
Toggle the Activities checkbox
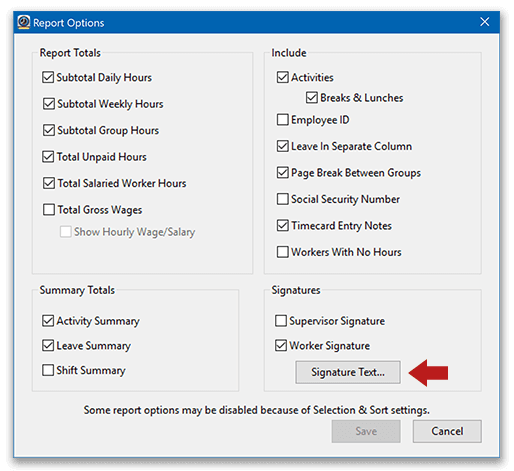[x=283, y=77]
